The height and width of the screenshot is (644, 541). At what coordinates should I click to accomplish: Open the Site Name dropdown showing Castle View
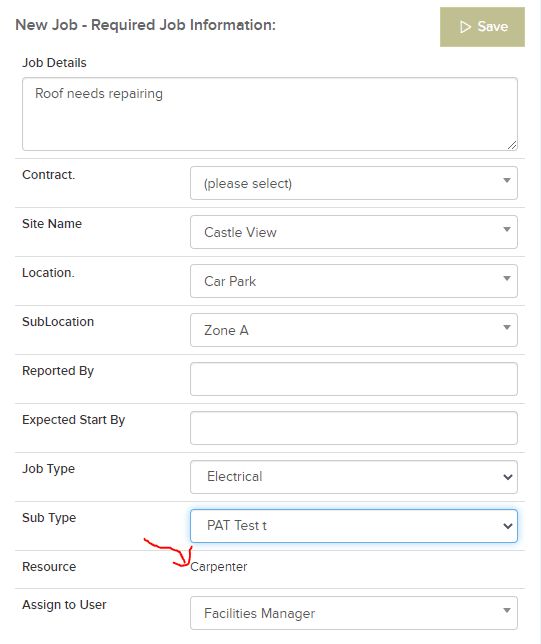coord(354,232)
